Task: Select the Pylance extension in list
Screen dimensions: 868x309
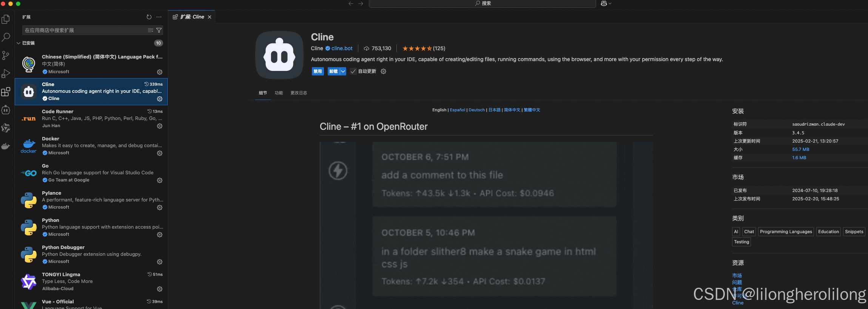Action: 91,200
